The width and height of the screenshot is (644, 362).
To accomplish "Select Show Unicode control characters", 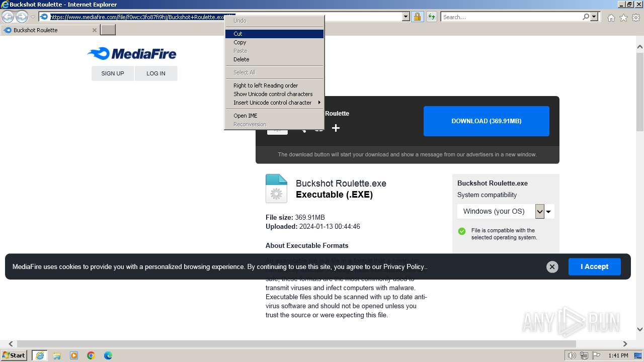I will 274,94.
